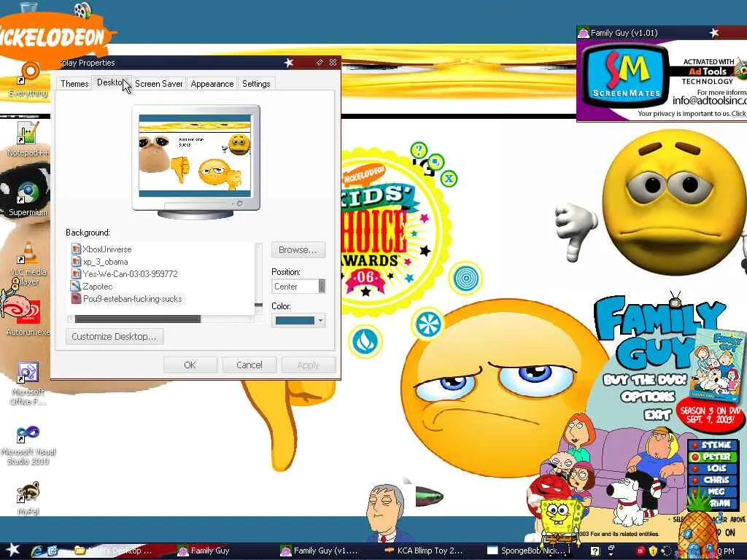
Task: Click the pinwheel bubble on KCA toy
Action: [427, 324]
